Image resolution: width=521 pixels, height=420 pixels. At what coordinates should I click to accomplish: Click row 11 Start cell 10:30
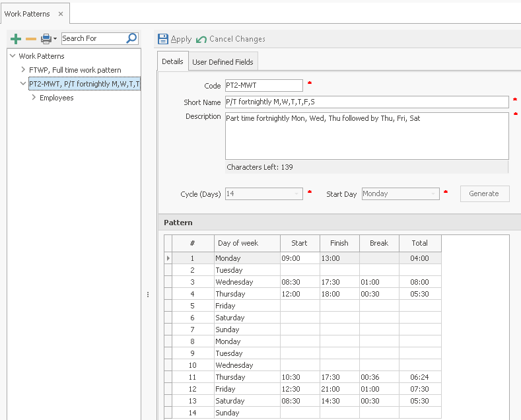300,377
